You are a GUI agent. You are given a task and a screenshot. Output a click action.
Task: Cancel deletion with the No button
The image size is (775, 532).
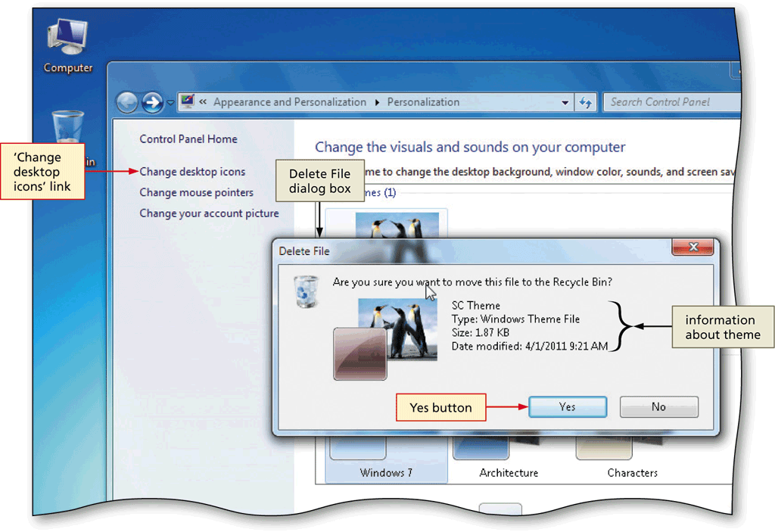pyautogui.click(x=659, y=407)
